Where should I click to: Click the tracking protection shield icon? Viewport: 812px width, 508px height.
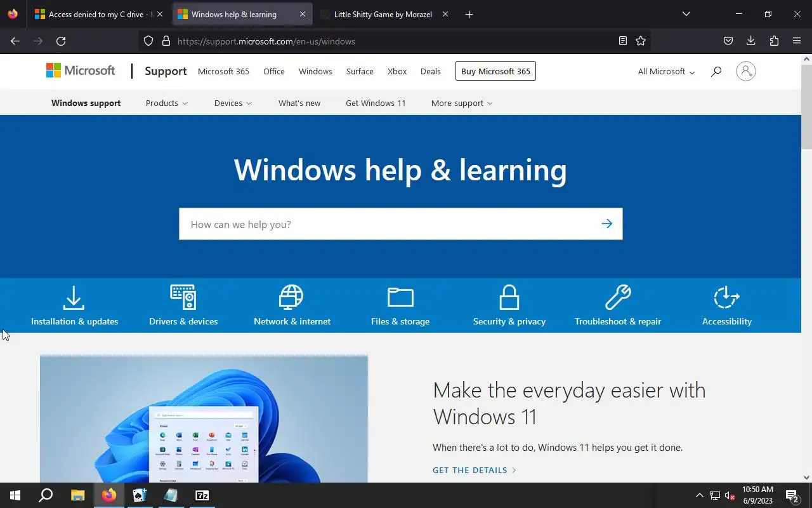[x=148, y=41]
